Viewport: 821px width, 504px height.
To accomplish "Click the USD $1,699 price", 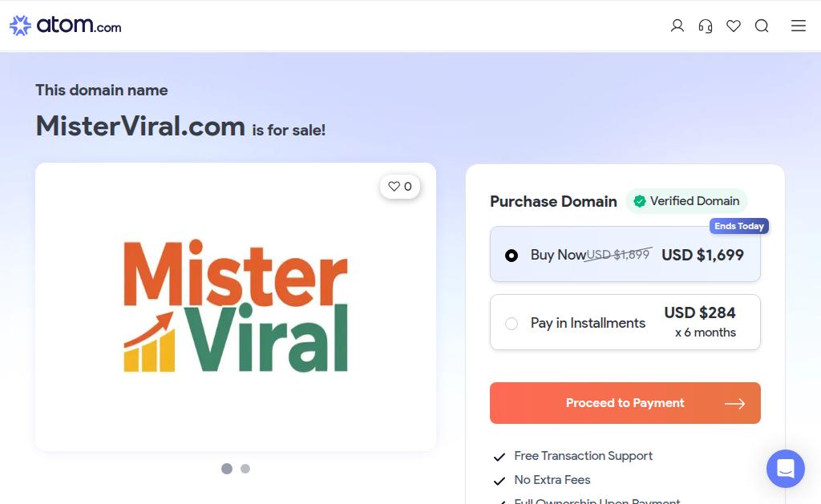I will click(702, 255).
